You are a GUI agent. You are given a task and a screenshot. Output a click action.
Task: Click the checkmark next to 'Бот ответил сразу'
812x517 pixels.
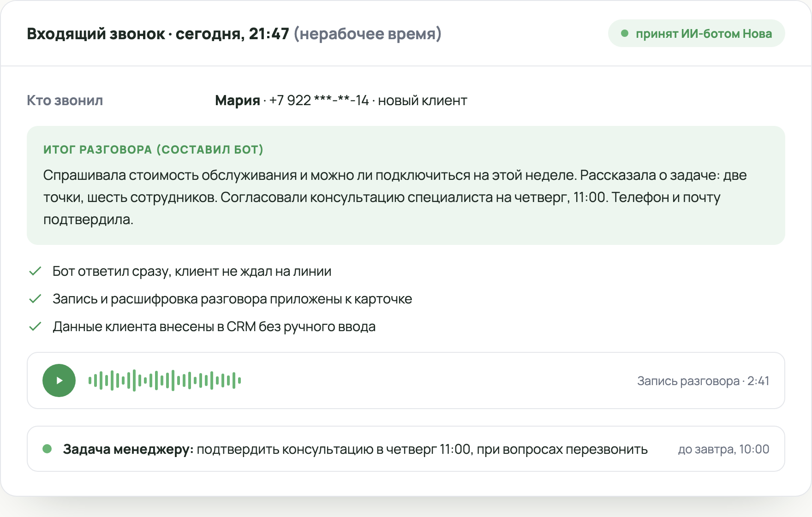point(36,271)
